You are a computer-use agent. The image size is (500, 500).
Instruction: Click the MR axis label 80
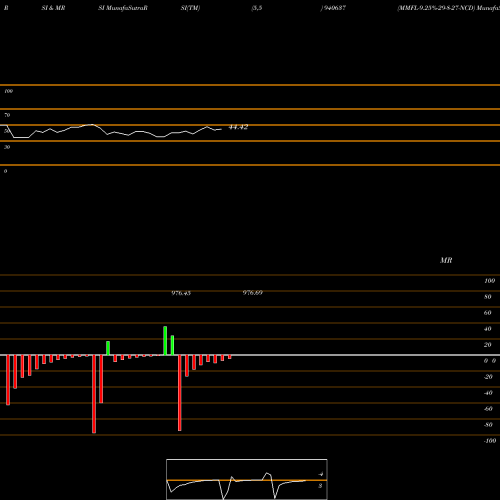[487, 297]
